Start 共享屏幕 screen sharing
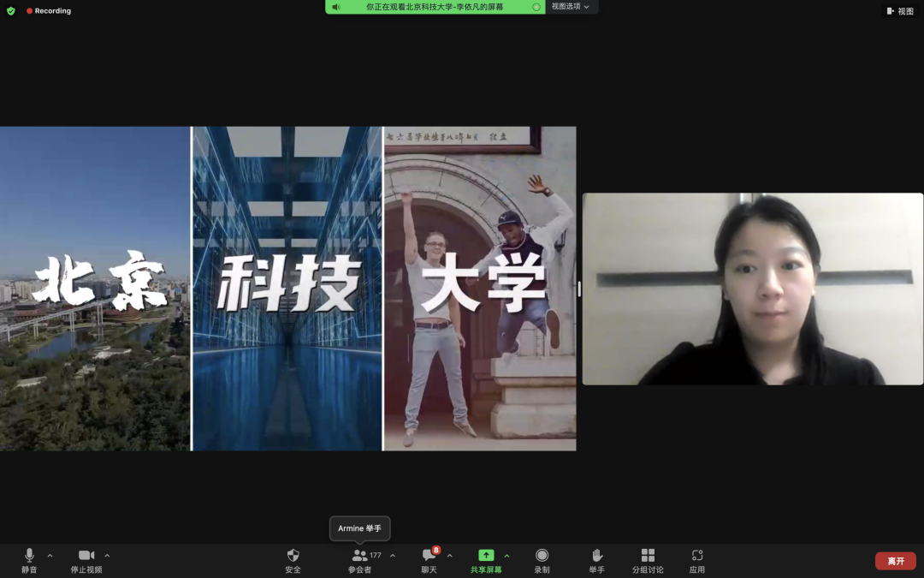The image size is (924, 578). pyautogui.click(x=486, y=561)
